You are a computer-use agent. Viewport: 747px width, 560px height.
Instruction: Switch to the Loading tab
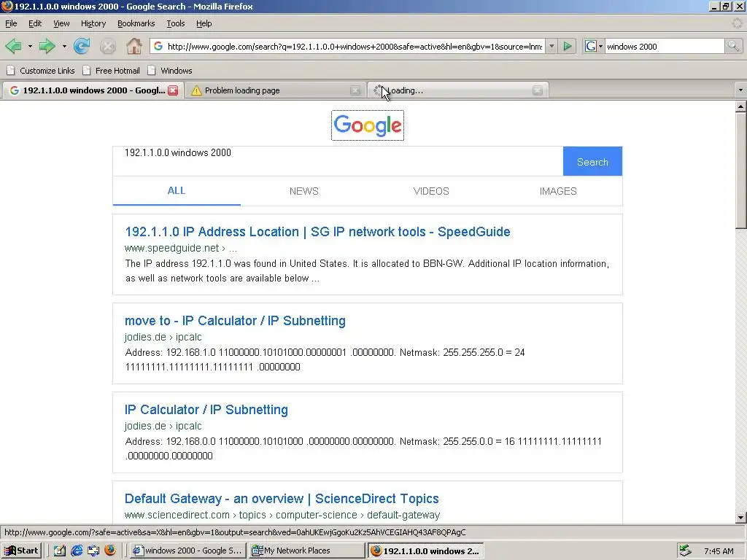457,90
